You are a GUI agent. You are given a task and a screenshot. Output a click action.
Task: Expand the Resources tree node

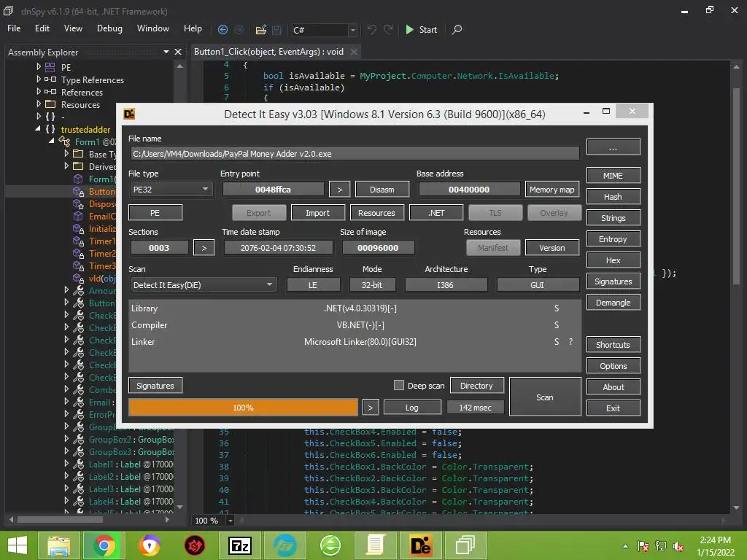tap(39, 104)
